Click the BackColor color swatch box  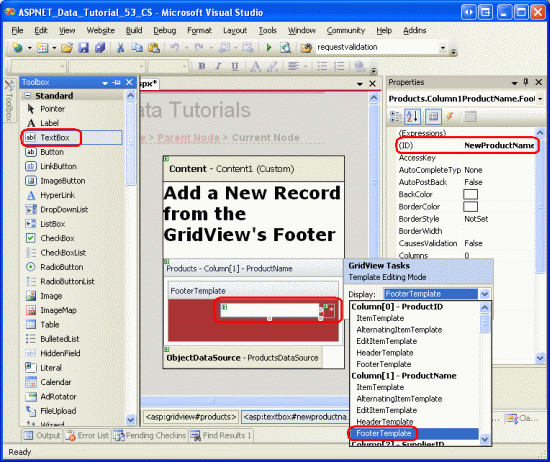tap(470, 194)
